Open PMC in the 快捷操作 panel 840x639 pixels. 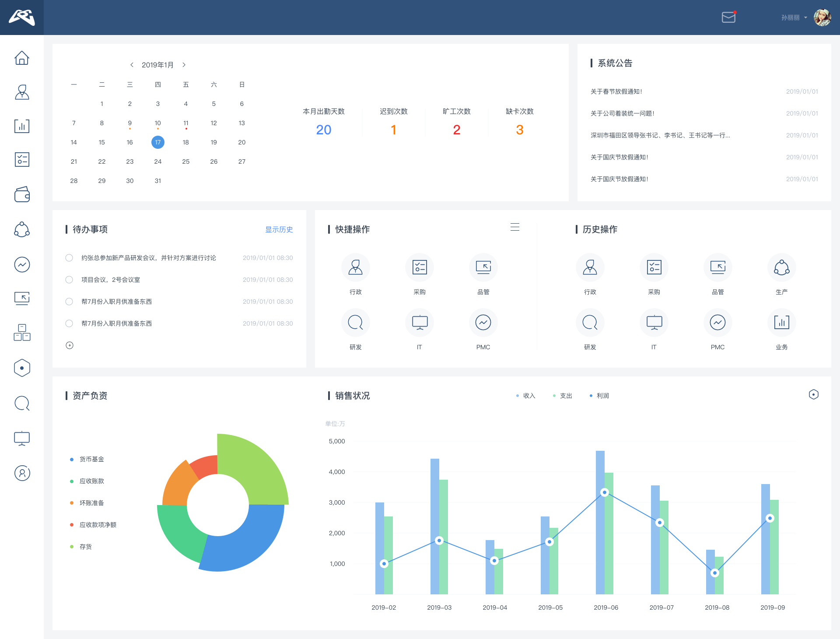[x=483, y=330]
